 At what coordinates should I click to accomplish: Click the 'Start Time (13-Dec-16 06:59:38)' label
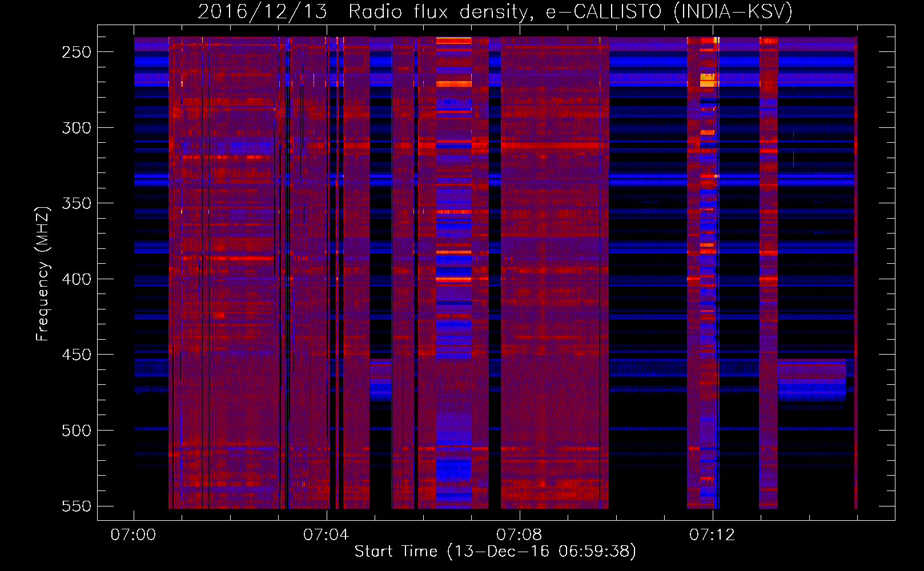coord(495,552)
